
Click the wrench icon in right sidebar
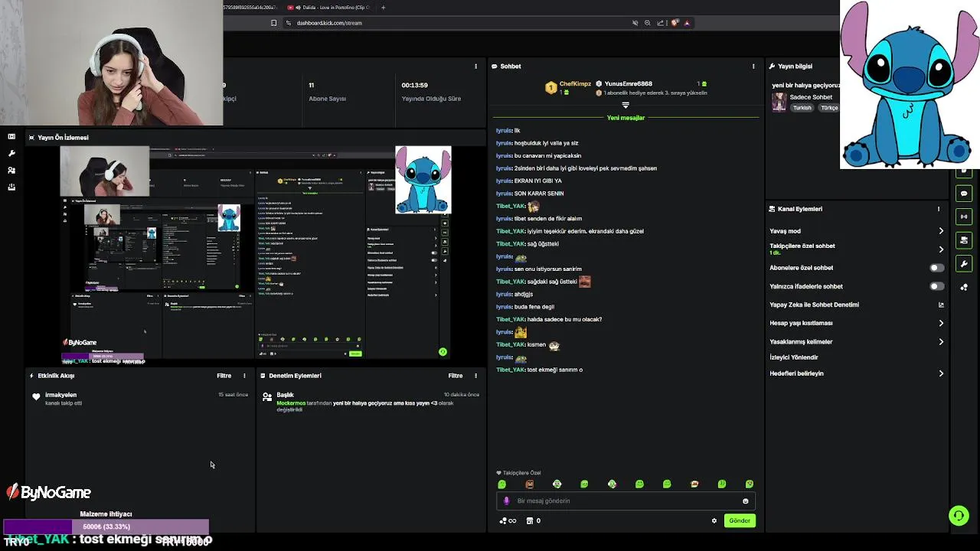point(964,264)
